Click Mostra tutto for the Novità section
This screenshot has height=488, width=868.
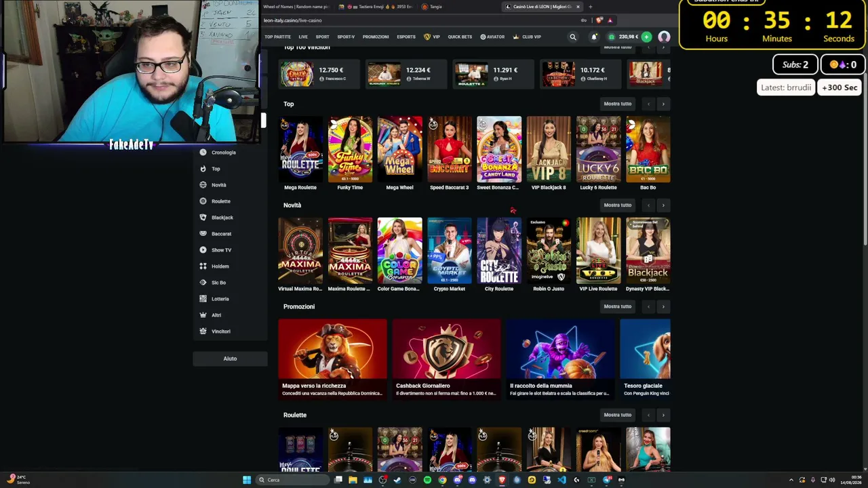(x=618, y=205)
